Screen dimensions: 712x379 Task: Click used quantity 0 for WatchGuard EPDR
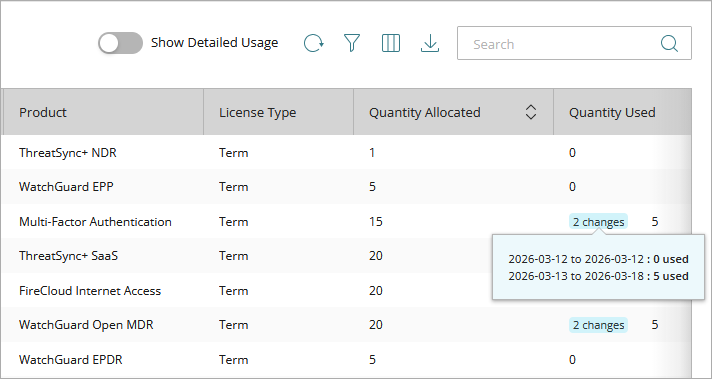point(572,359)
